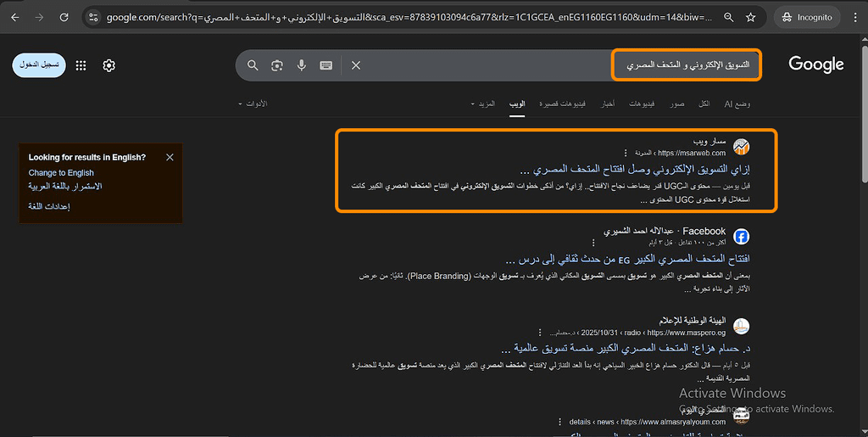Image resolution: width=868 pixels, height=437 pixels.
Task: Open more options for msarweb.com result
Action: 626,153
